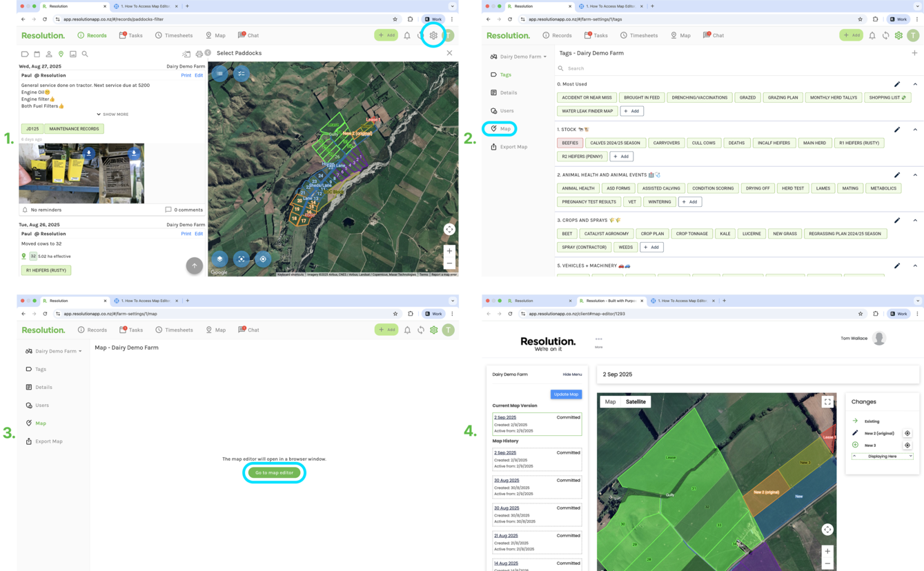Close the Select Paddocks panel
Viewport: 924px width, 571px height.
(x=449, y=53)
